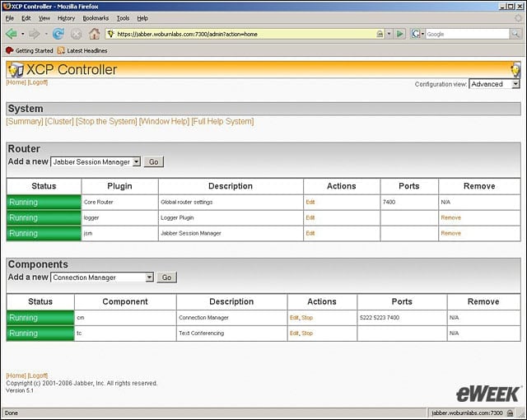Open the Tools menu
The image size is (527, 420).
point(123,18)
